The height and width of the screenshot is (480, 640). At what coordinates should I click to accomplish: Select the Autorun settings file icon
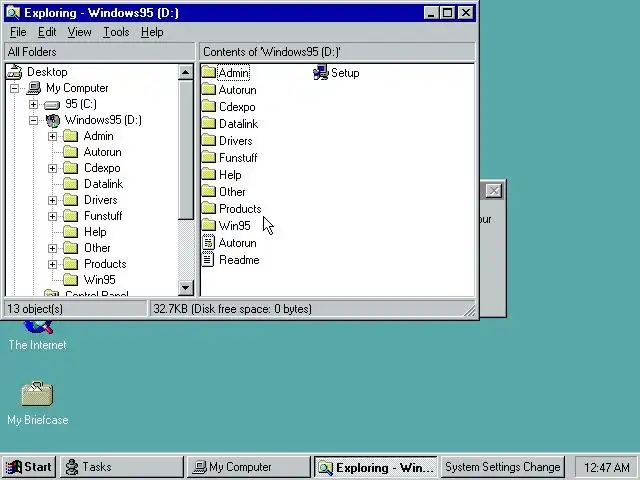click(209, 242)
